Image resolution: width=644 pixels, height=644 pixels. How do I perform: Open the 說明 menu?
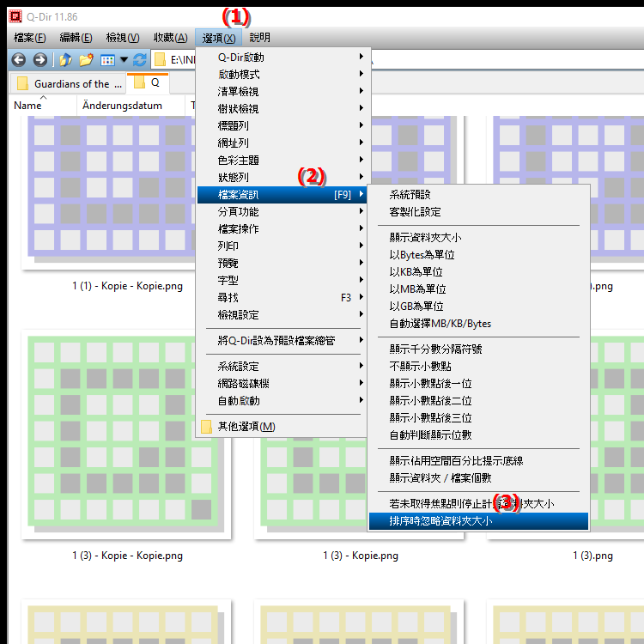pos(259,38)
